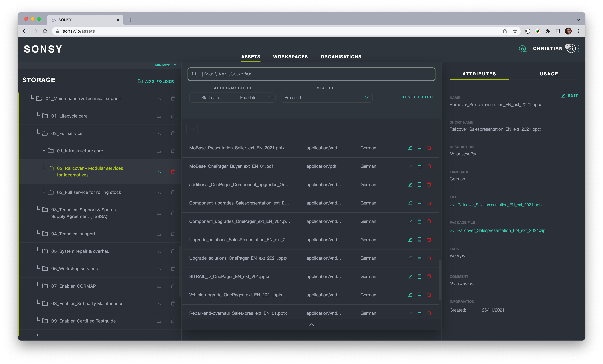Click Reset Filter
603x364 pixels.
click(417, 97)
